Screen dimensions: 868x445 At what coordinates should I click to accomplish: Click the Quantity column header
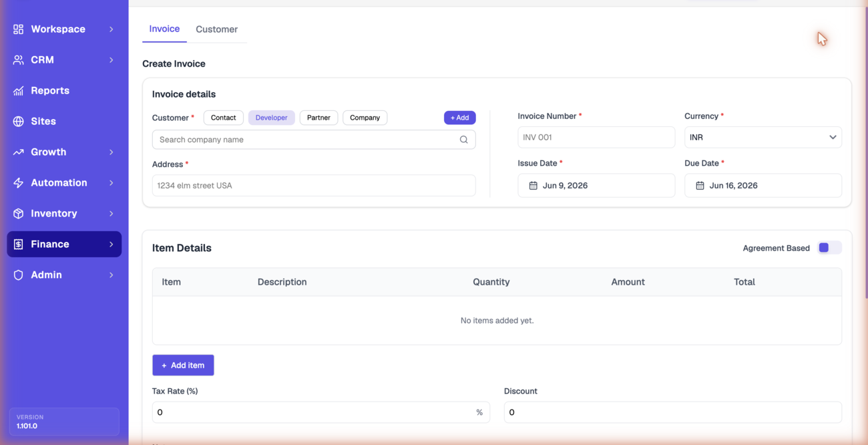coord(491,282)
